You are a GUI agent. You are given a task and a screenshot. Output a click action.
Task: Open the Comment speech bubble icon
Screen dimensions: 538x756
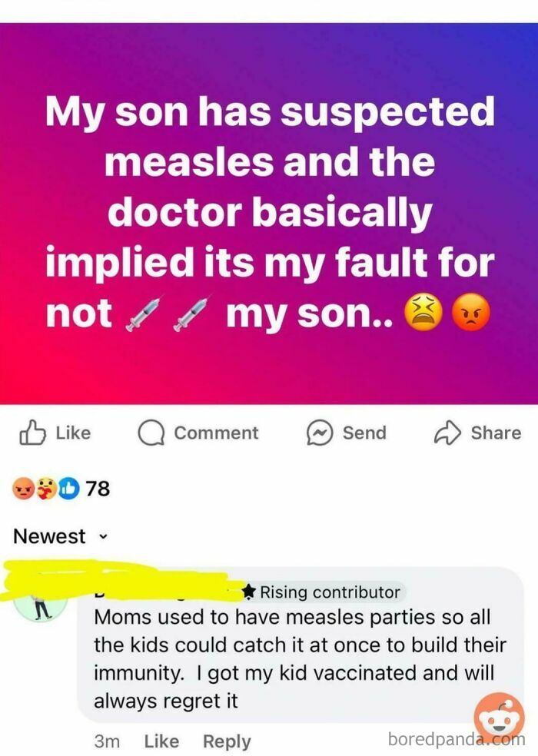coord(151,433)
